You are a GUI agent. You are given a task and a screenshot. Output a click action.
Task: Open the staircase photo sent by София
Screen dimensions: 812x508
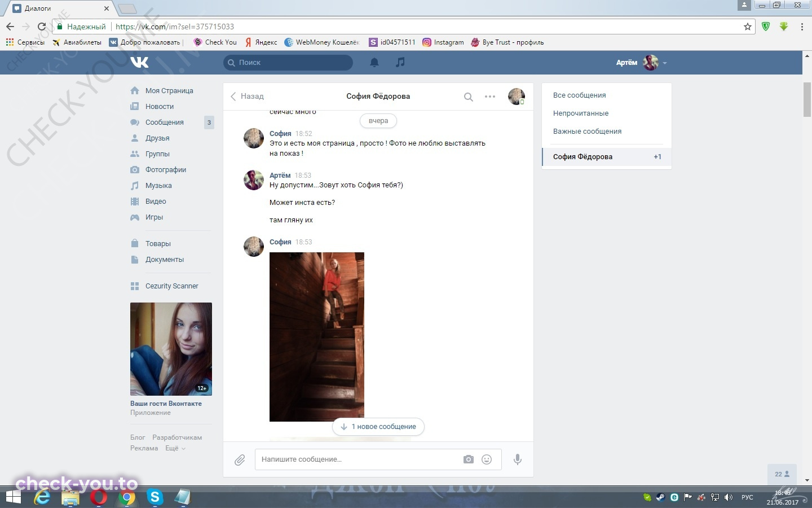click(x=317, y=337)
